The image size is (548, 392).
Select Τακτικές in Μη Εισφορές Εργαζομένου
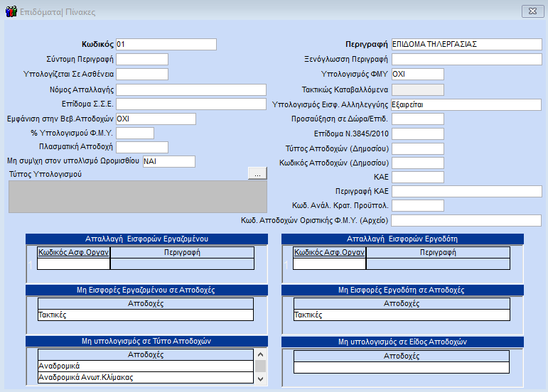click(x=145, y=315)
